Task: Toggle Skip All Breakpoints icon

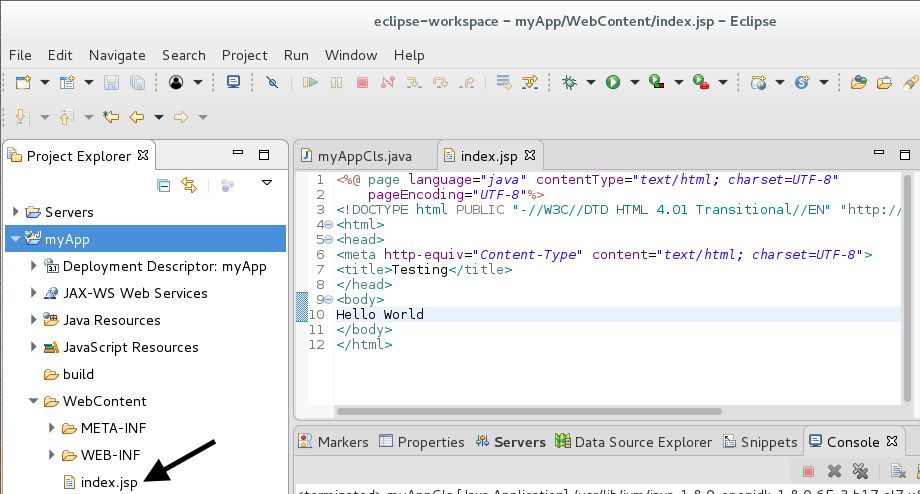Action: (x=272, y=82)
